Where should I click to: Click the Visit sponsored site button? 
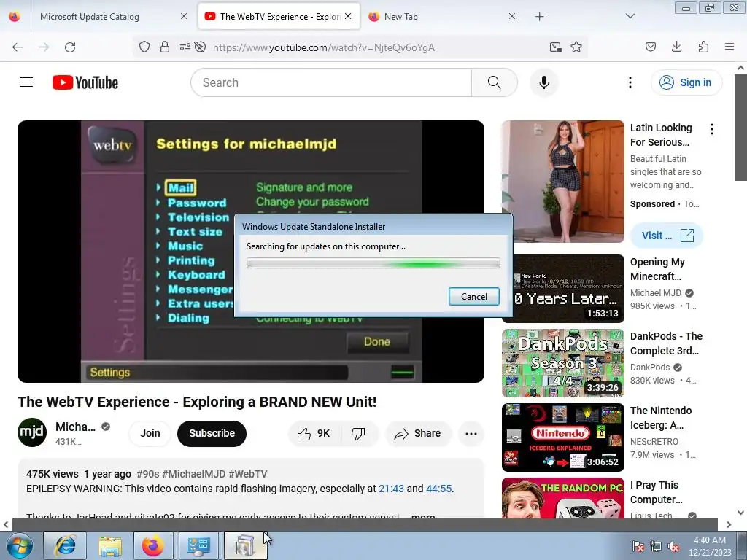pyautogui.click(x=667, y=236)
